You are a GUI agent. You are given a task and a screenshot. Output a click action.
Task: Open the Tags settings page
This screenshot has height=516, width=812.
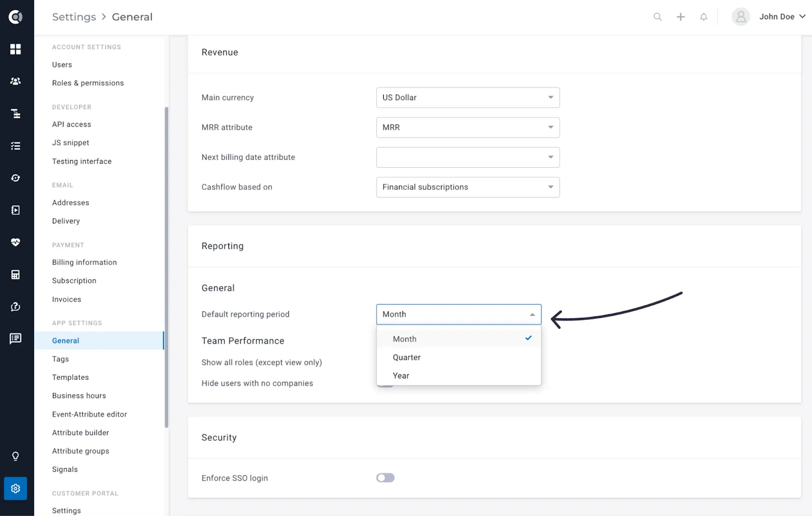[60, 359]
